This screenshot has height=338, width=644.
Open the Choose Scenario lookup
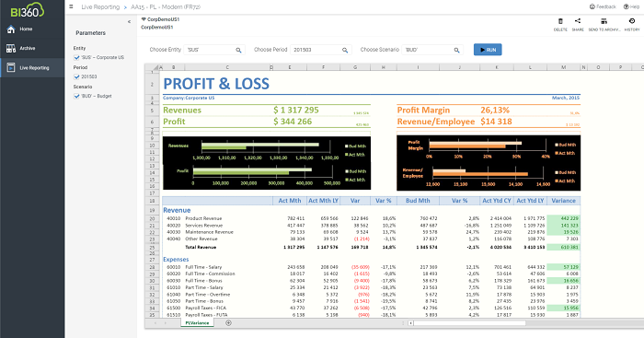[456, 50]
